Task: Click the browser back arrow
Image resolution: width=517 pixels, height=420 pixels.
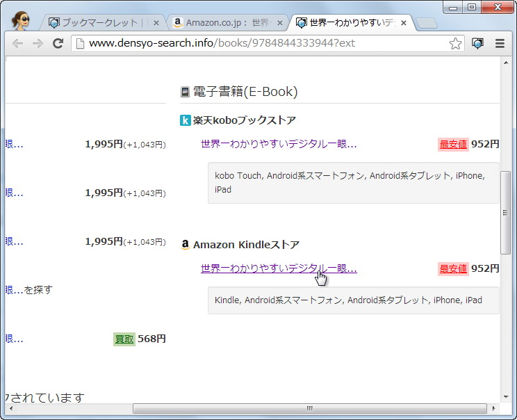Action: [17, 43]
